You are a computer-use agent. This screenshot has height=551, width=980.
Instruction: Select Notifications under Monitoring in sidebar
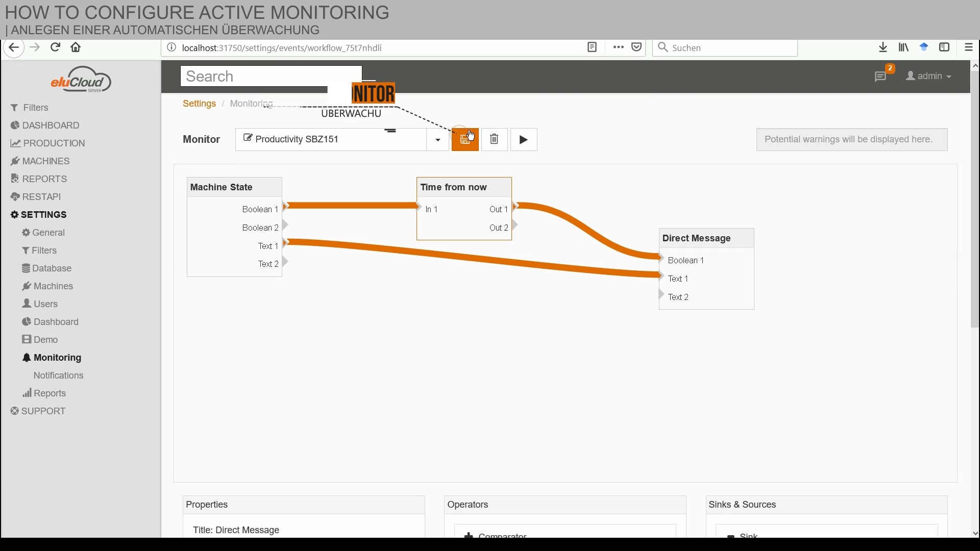(x=58, y=375)
